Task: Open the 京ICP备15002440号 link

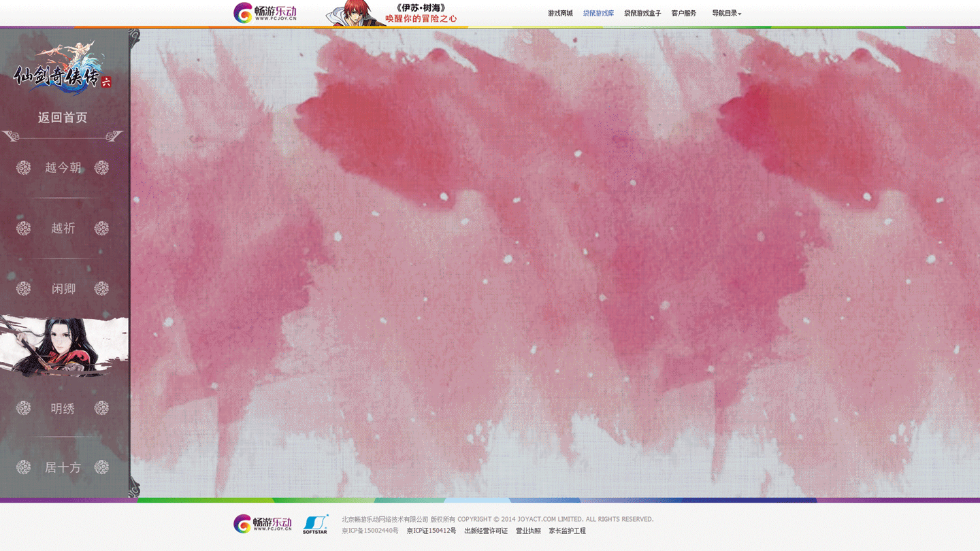Action: point(370,531)
